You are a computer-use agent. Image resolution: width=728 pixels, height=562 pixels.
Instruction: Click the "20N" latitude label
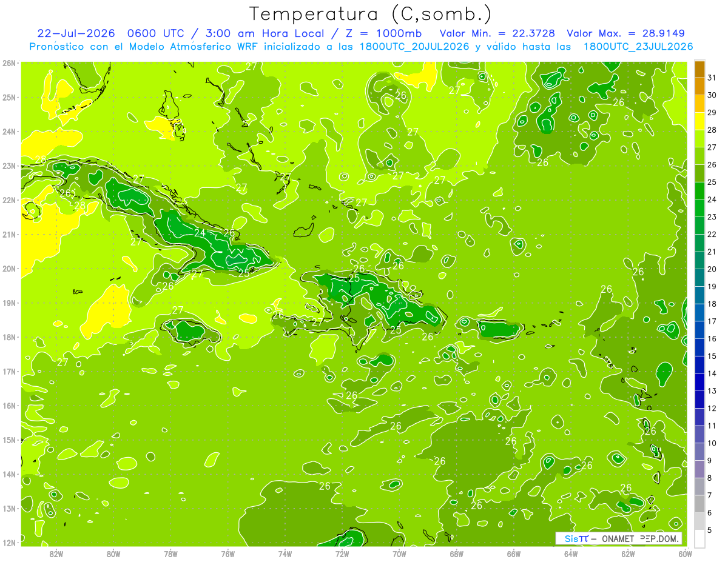click(9, 269)
